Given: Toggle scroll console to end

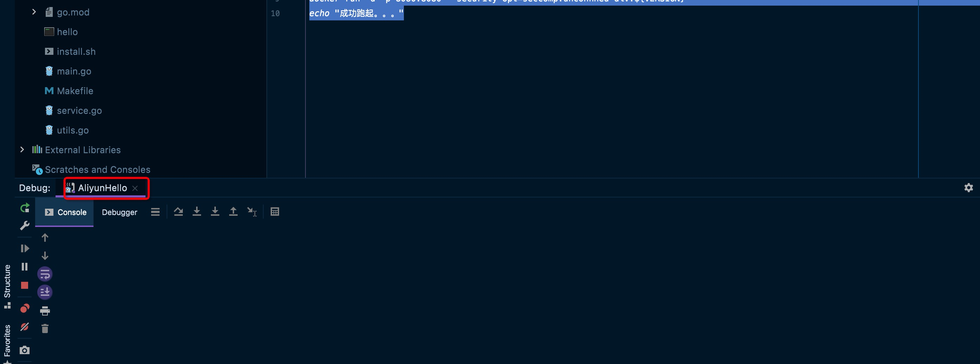Looking at the screenshot, I should point(45,292).
